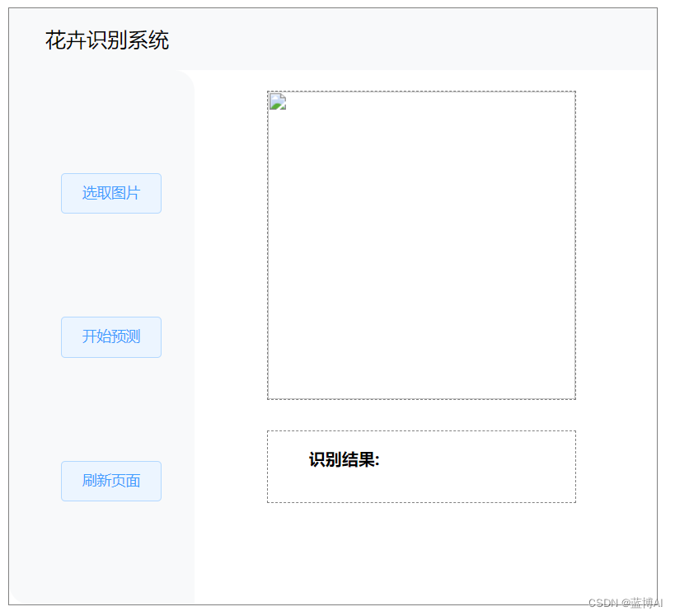Click inside the image preview box
This screenshot has width=675, height=616.
pyautogui.click(x=421, y=245)
